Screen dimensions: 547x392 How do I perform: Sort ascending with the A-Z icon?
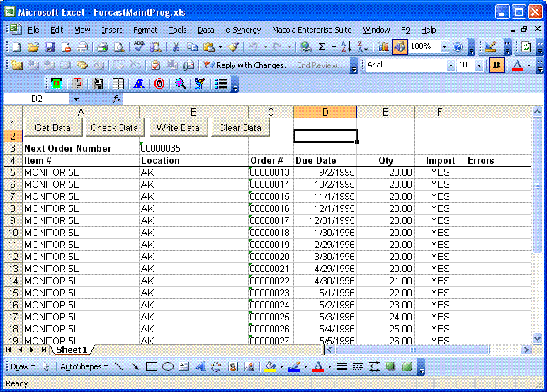point(346,46)
